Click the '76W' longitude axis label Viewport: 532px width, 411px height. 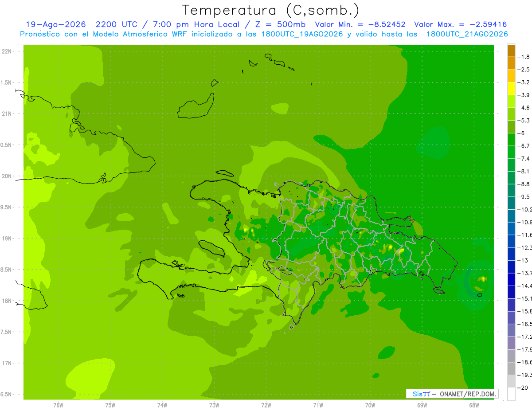58,405
